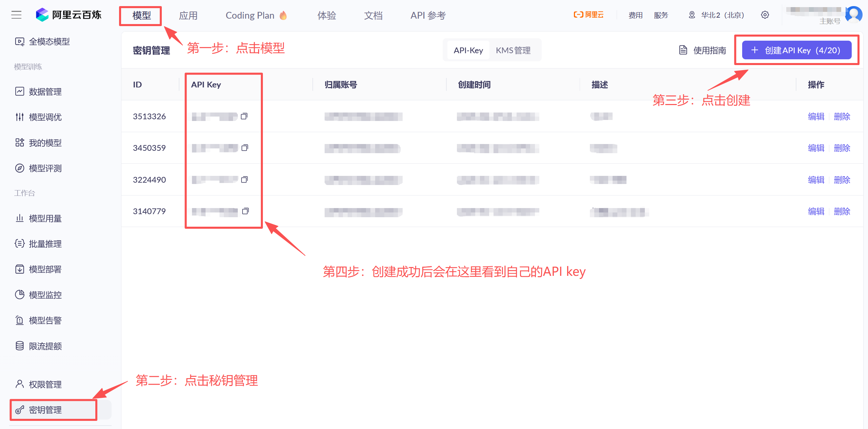The width and height of the screenshot is (868, 429).
Task: Click the user avatar icon
Action: pyautogui.click(x=854, y=14)
